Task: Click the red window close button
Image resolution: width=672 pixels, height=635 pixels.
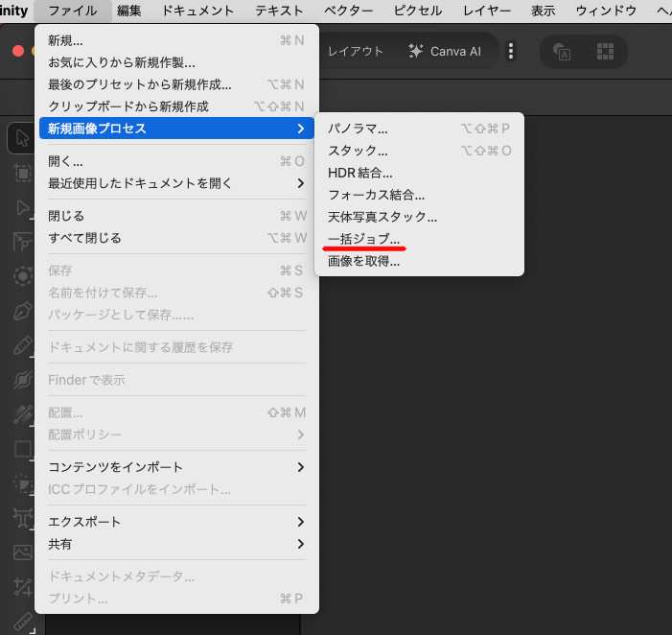Action: pyautogui.click(x=18, y=51)
